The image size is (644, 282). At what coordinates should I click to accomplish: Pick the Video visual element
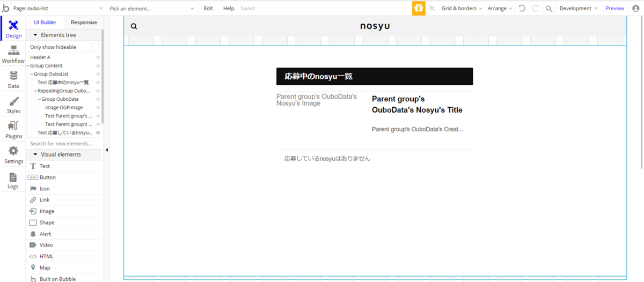coord(64,245)
